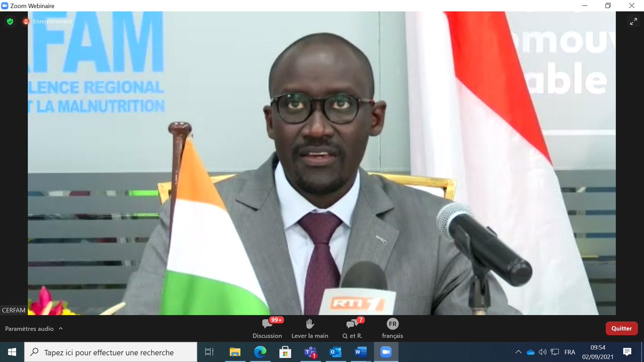Close the Zoom Webinaire window

click(x=632, y=6)
